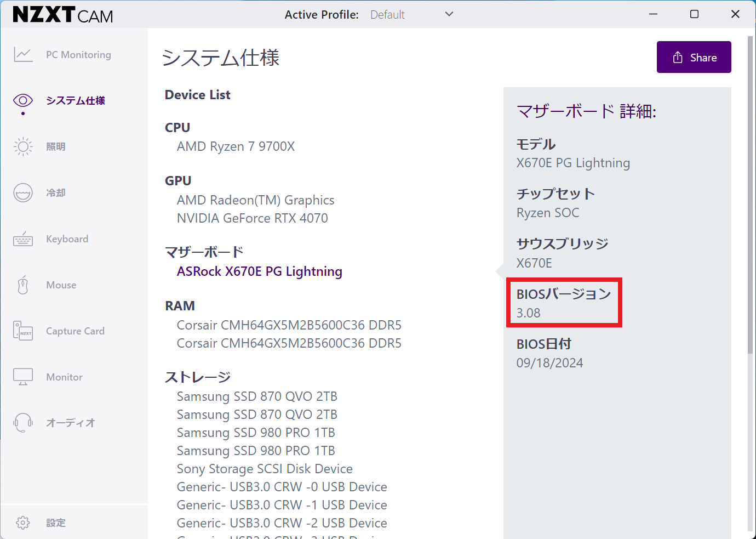Click the Keyboard icon in sidebar
Image resolution: width=756 pixels, height=539 pixels.
23,239
